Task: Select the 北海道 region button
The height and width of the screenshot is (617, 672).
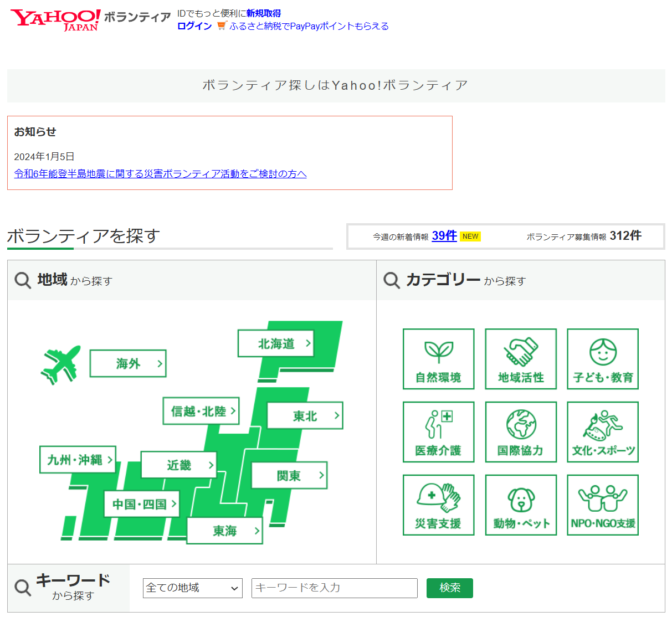Action: [x=276, y=343]
